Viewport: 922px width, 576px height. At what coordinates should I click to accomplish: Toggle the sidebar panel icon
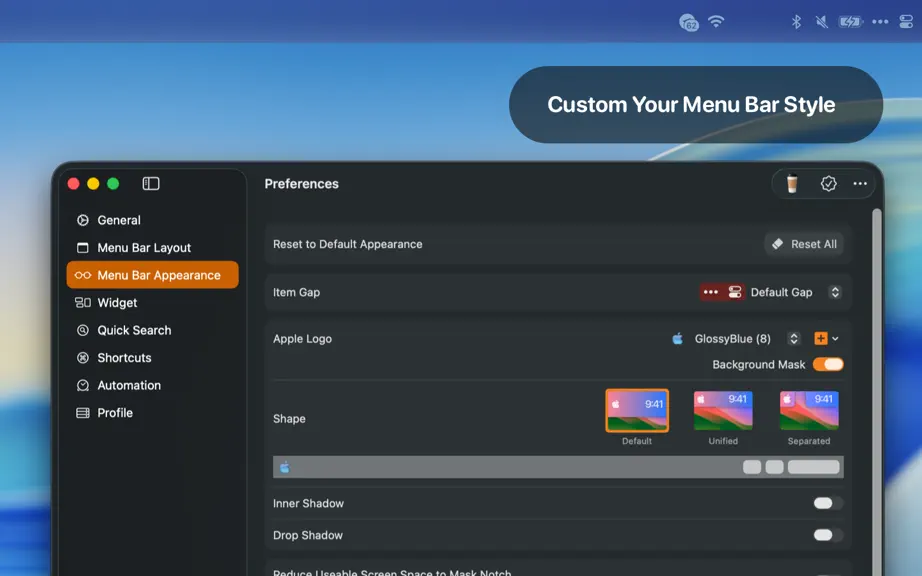pyautogui.click(x=151, y=184)
